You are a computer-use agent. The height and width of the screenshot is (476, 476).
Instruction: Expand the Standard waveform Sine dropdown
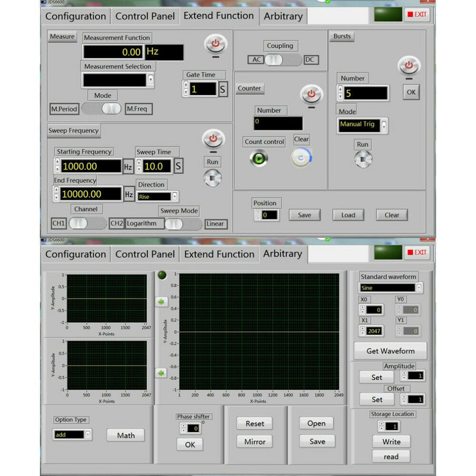[419, 287]
